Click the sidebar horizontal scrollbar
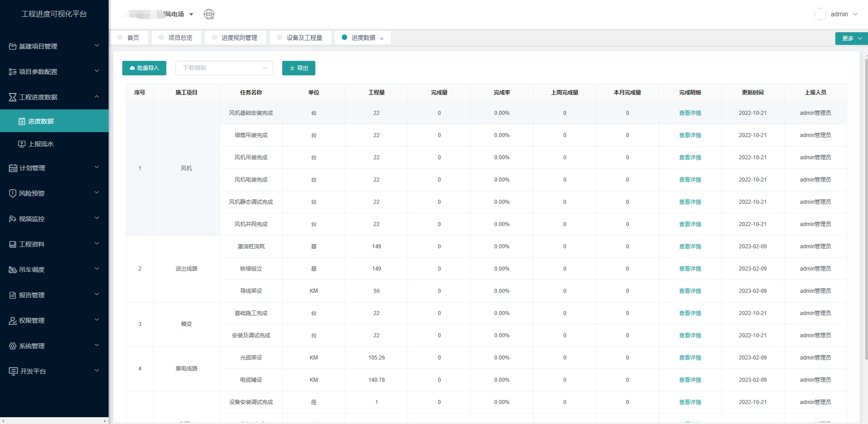 (54, 421)
